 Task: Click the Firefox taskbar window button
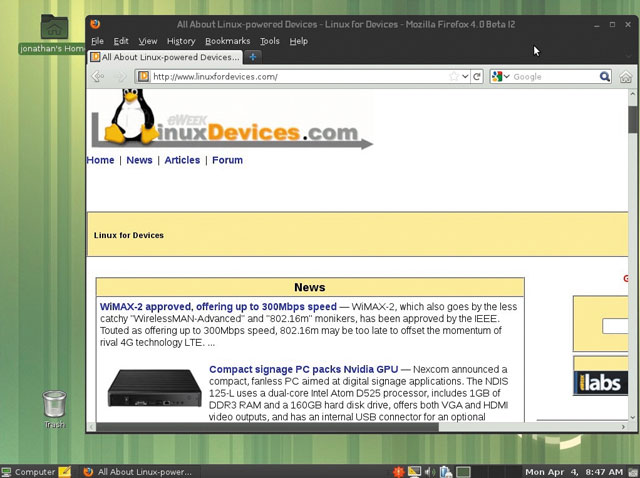tap(138, 472)
